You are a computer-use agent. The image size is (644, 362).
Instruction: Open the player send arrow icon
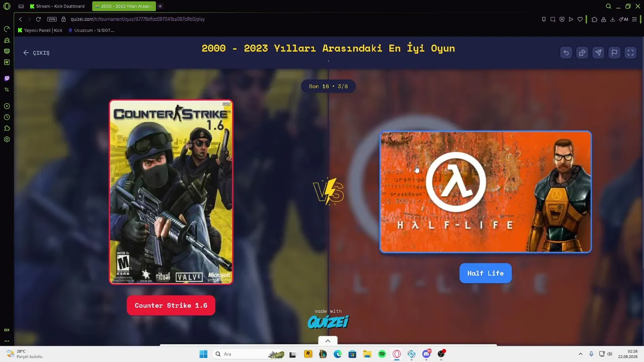pos(571,19)
